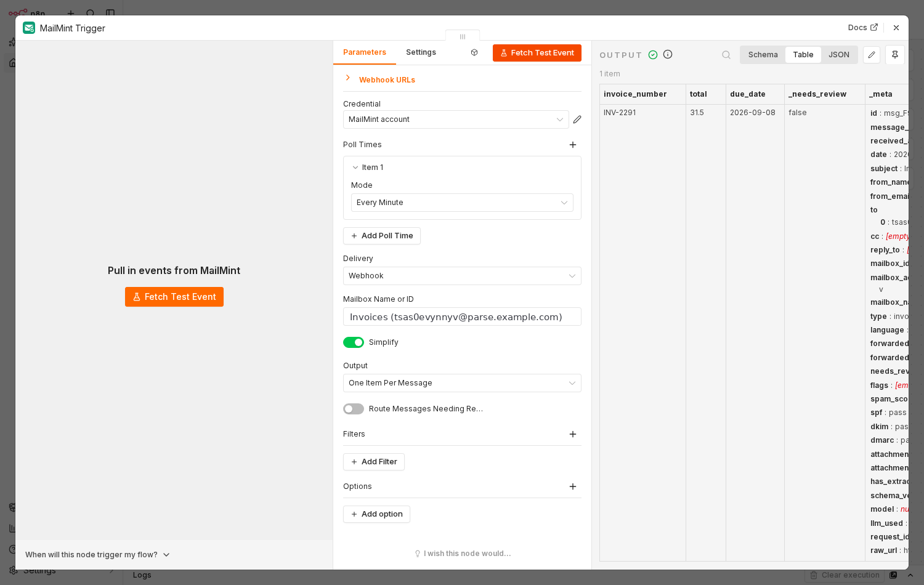Click the MailMint Trigger node icon

tap(29, 28)
